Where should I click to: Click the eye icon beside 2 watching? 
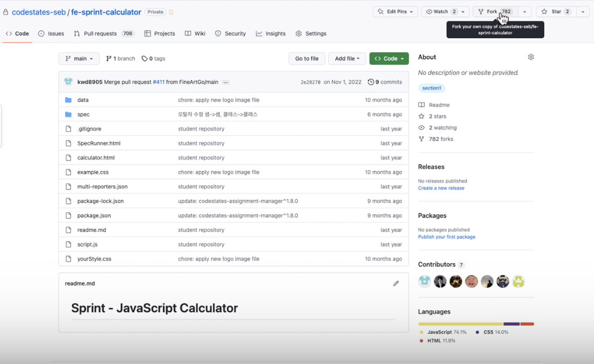pyautogui.click(x=421, y=128)
